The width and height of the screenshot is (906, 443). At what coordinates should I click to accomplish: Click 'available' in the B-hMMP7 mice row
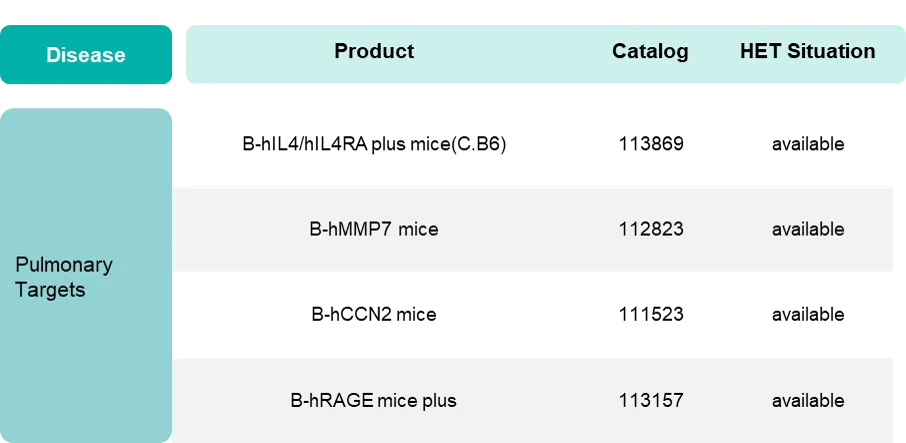coord(807,229)
